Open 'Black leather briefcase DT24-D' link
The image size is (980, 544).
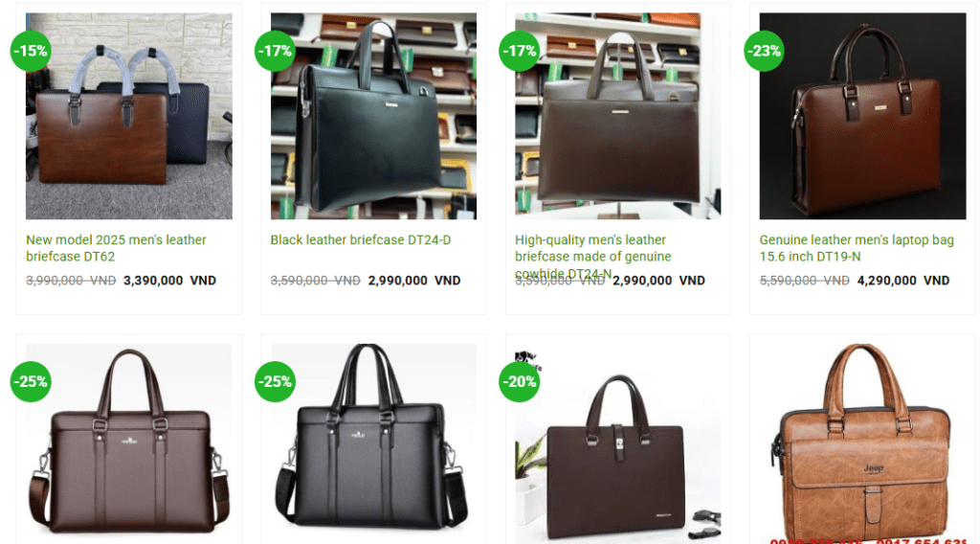(361, 240)
